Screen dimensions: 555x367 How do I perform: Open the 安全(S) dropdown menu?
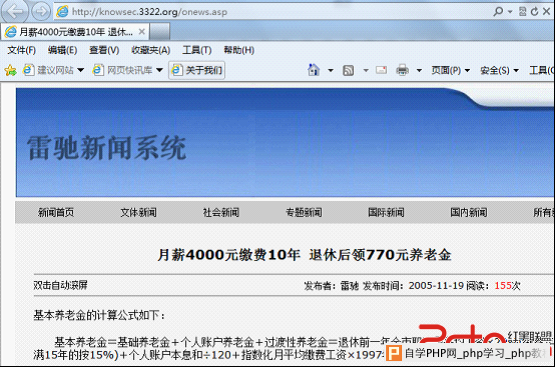499,70
